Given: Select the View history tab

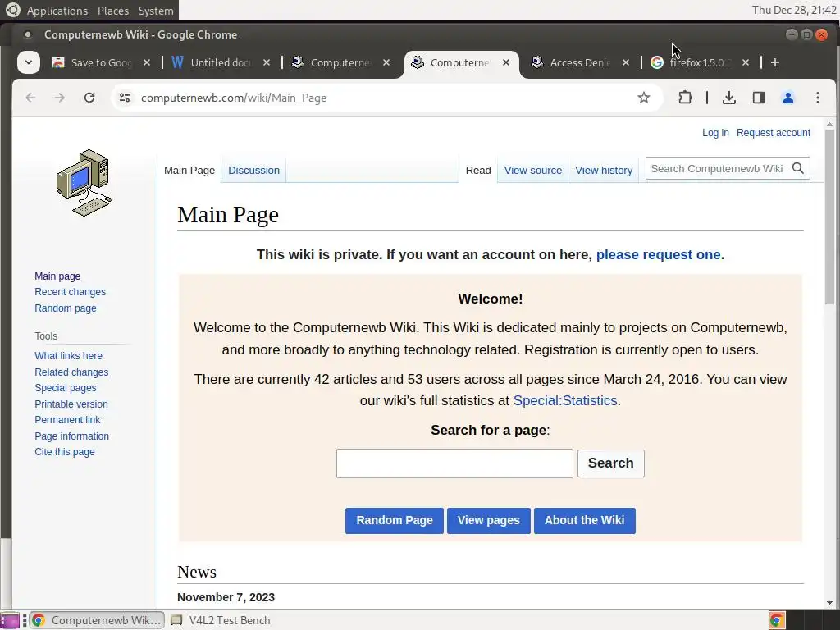Looking at the screenshot, I should pyautogui.click(x=604, y=171).
